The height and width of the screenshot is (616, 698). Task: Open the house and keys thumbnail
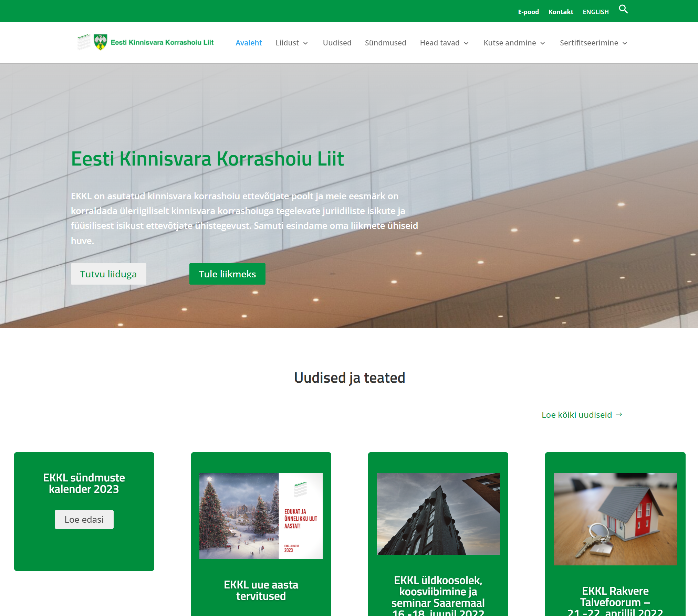pos(615,519)
